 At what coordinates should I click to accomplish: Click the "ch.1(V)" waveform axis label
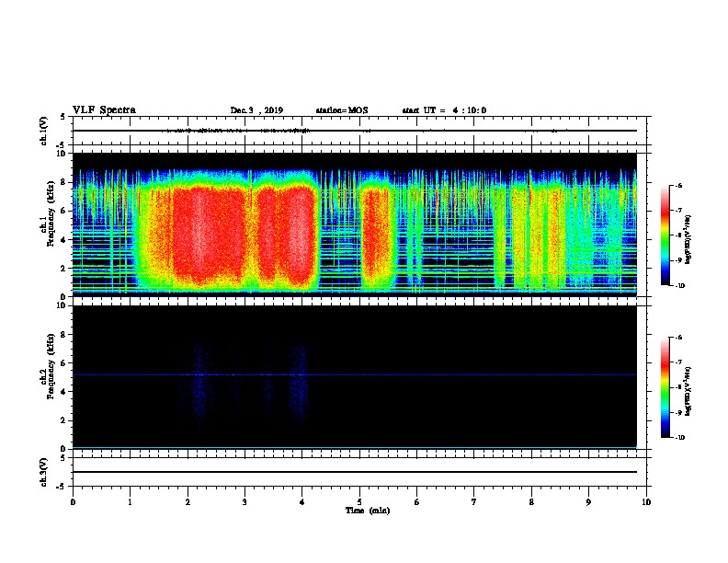point(44,131)
